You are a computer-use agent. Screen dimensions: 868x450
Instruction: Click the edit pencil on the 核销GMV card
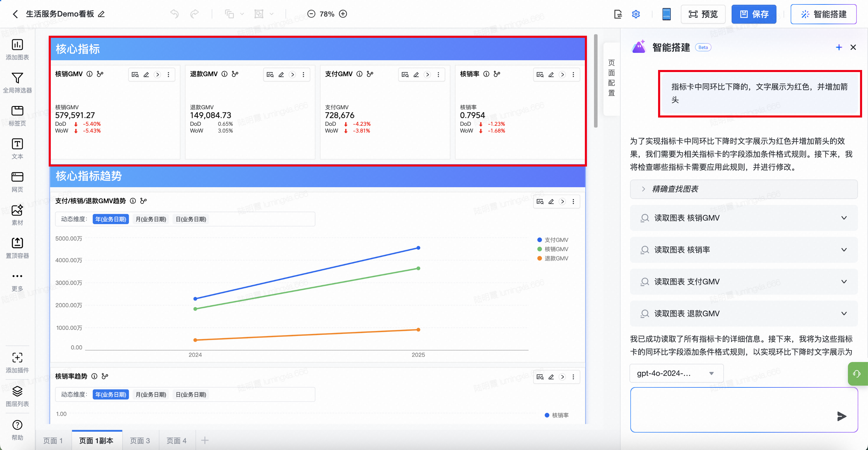coord(146,74)
